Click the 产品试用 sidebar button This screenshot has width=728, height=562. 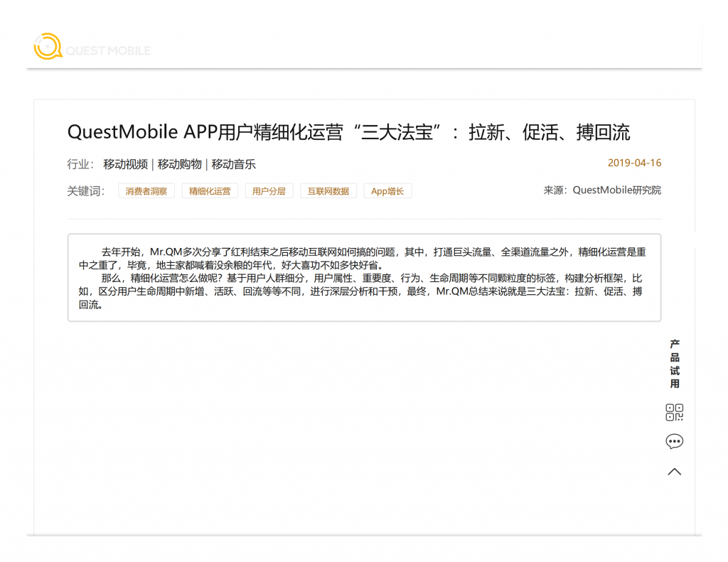[675, 364]
